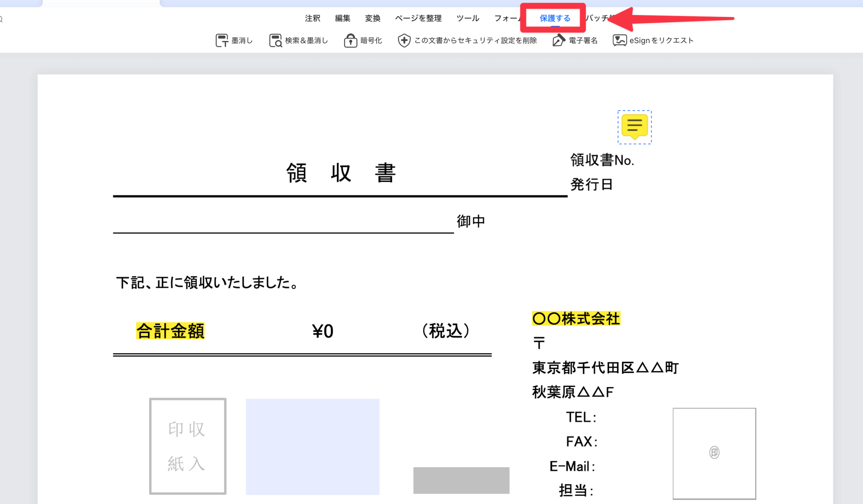The width and height of the screenshot is (863, 504).
Task: Go to the 変換 tab
Action: (373, 18)
